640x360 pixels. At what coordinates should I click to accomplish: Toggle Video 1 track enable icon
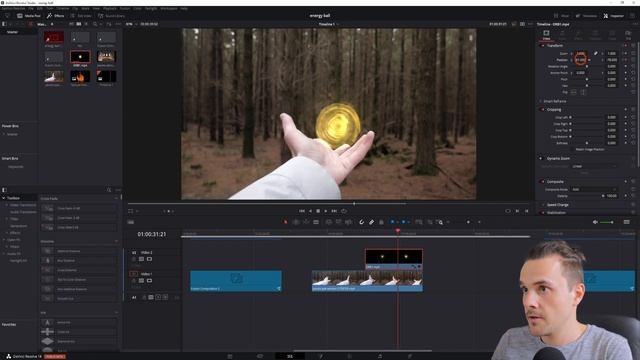pos(149,281)
